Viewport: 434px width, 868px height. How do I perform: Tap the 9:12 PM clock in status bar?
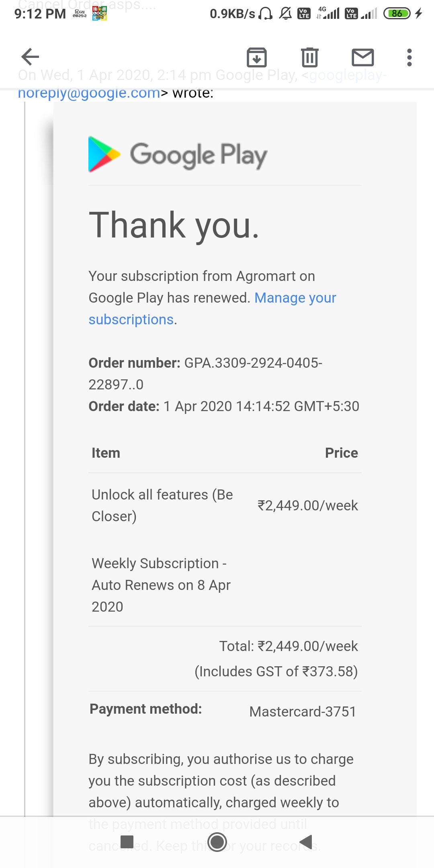click(x=40, y=14)
